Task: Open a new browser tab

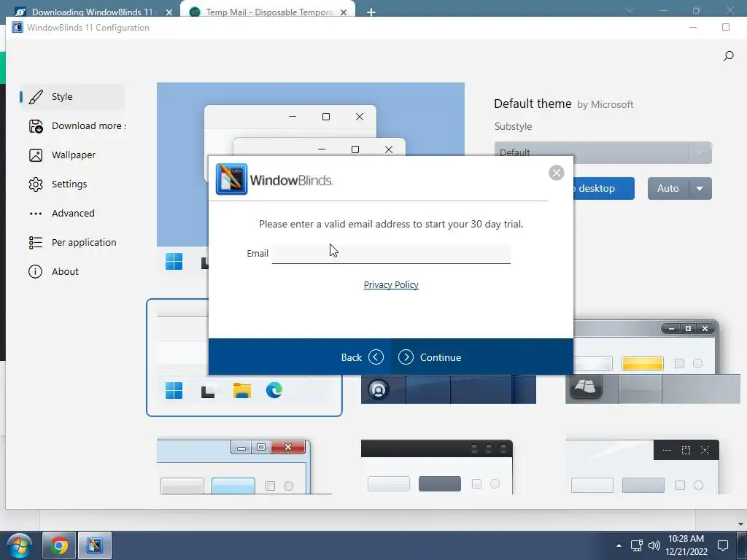Action: click(371, 12)
